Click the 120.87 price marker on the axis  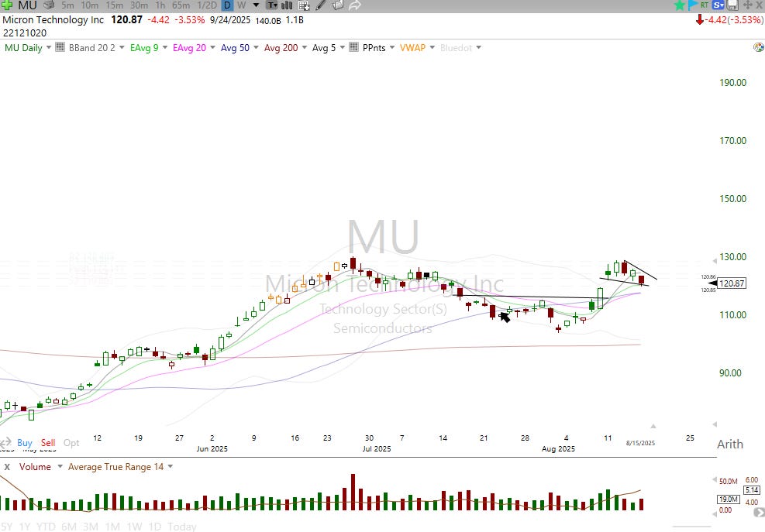pos(731,283)
